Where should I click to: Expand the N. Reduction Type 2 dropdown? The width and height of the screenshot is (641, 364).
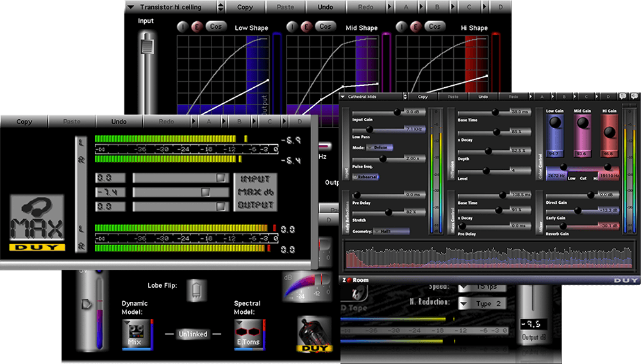(x=482, y=303)
